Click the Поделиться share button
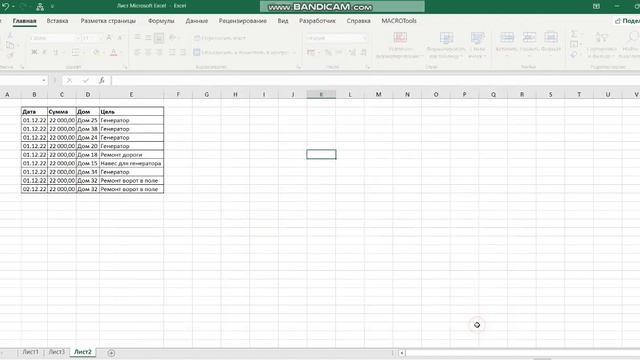Screen dimensions: 640x360 [x=628, y=21]
